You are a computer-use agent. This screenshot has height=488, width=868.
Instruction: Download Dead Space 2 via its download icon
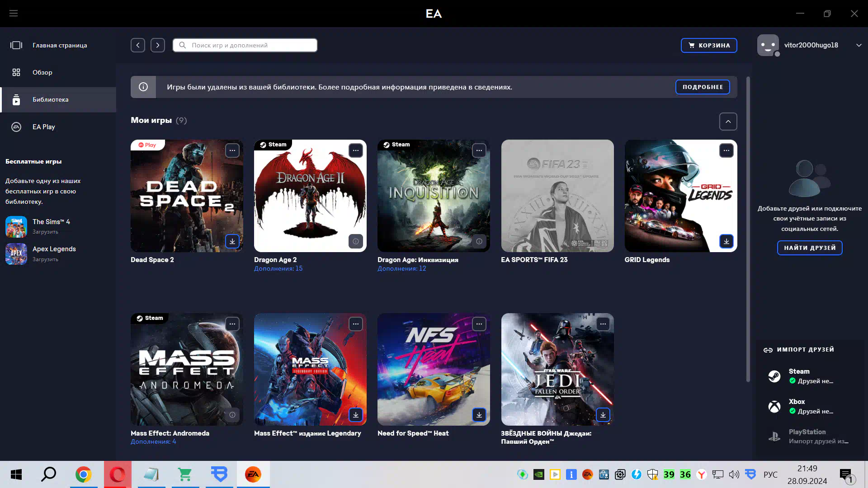(232, 241)
